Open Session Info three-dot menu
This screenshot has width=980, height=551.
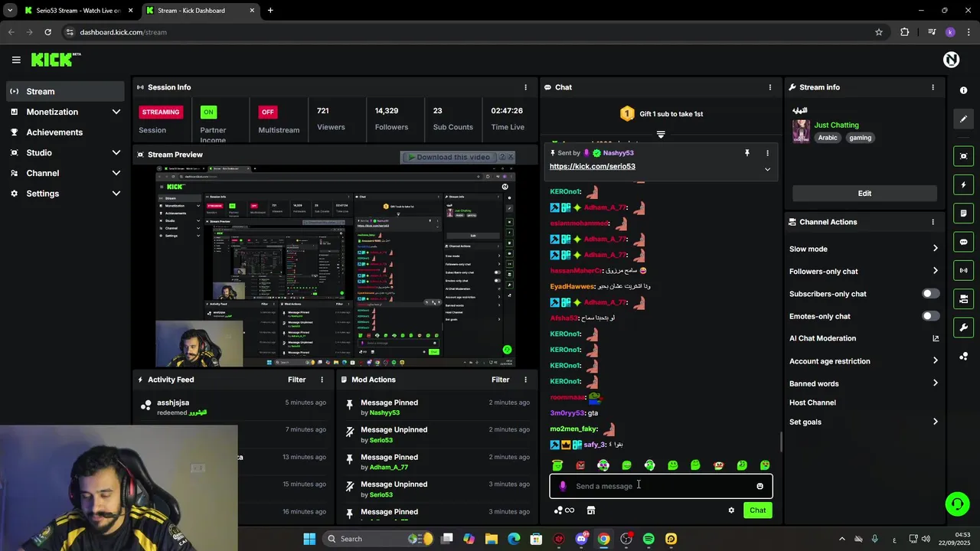pos(525,87)
